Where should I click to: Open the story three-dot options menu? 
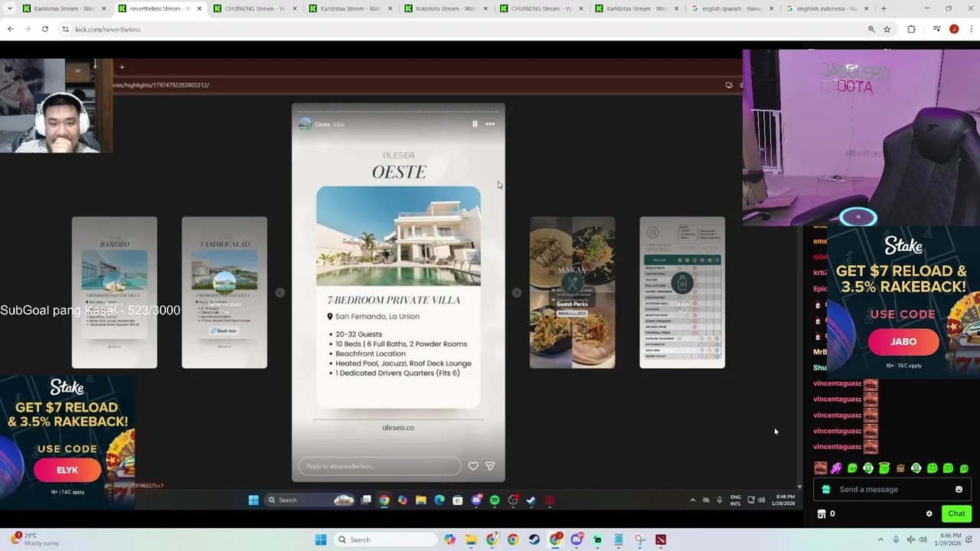[x=490, y=124]
